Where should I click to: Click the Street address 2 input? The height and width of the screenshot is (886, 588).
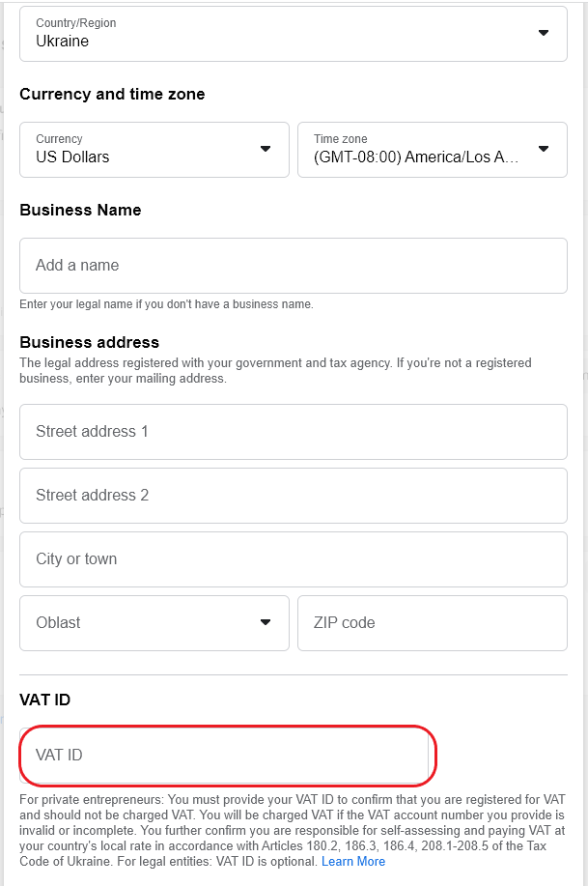[x=293, y=496]
